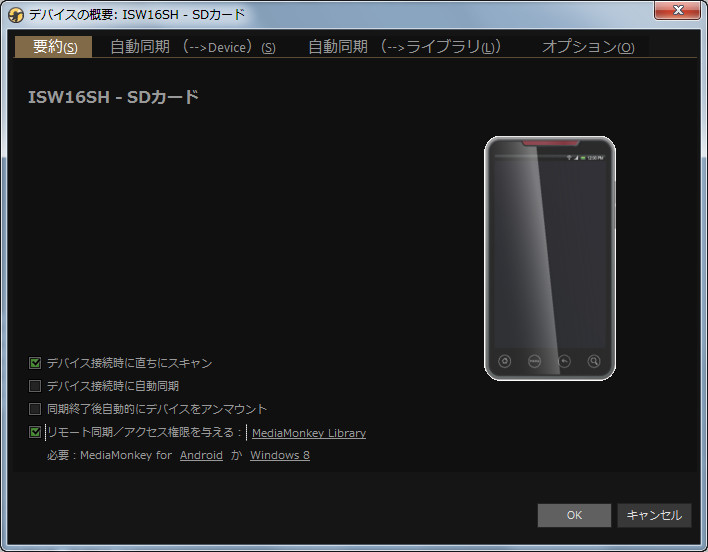The image size is (708, 552).
Task: Follow the Windows 8 link
Action: pyautogui.click(x=280, y=455)
